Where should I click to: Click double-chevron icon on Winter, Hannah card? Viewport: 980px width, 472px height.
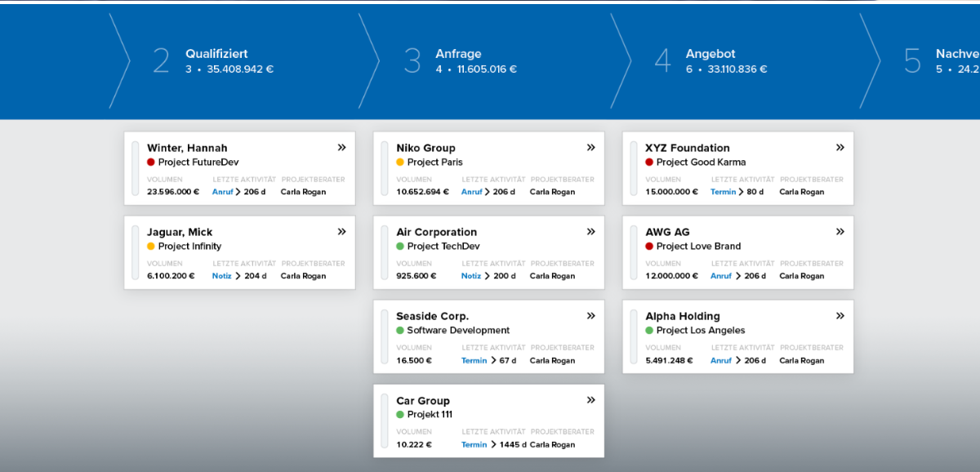pos(341,148)
